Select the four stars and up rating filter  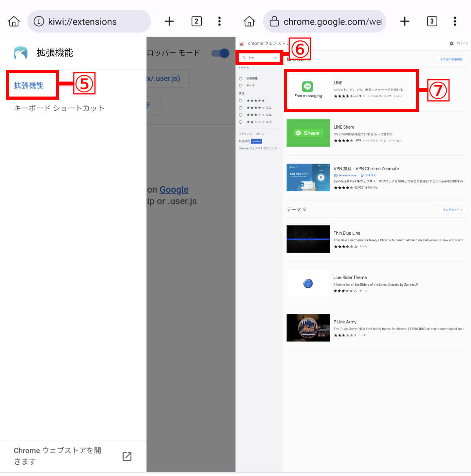tap(241, 108)
